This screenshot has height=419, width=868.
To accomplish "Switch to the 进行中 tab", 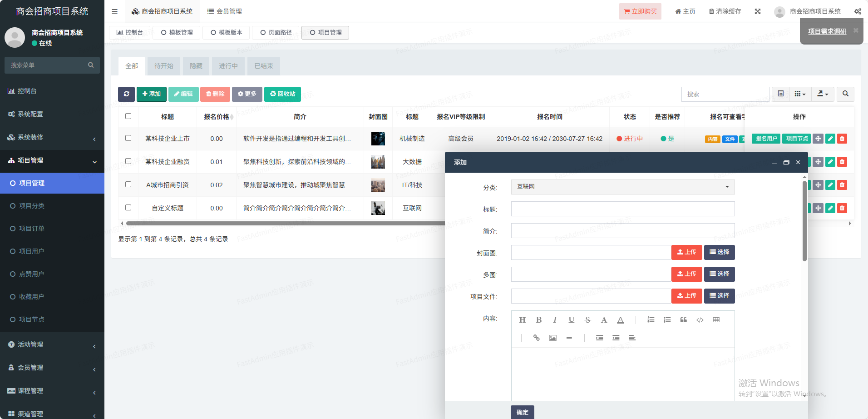I will point(228,66).
